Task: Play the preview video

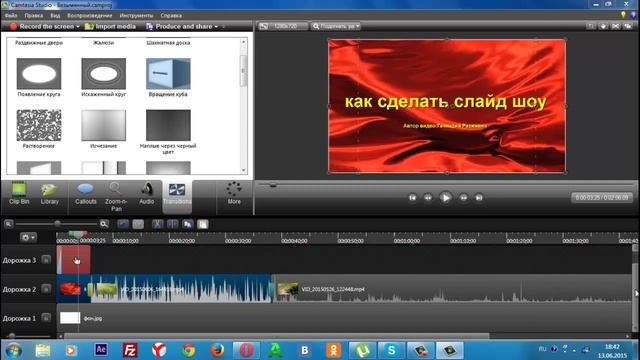Action: coord(446,198)
